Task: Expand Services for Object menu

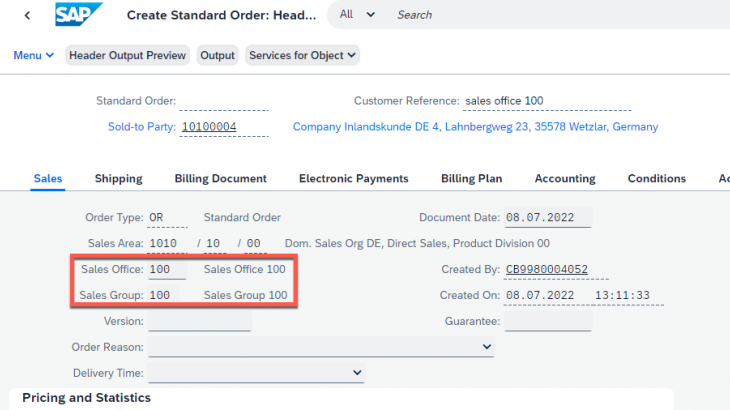Action: (x=302, y=55)
